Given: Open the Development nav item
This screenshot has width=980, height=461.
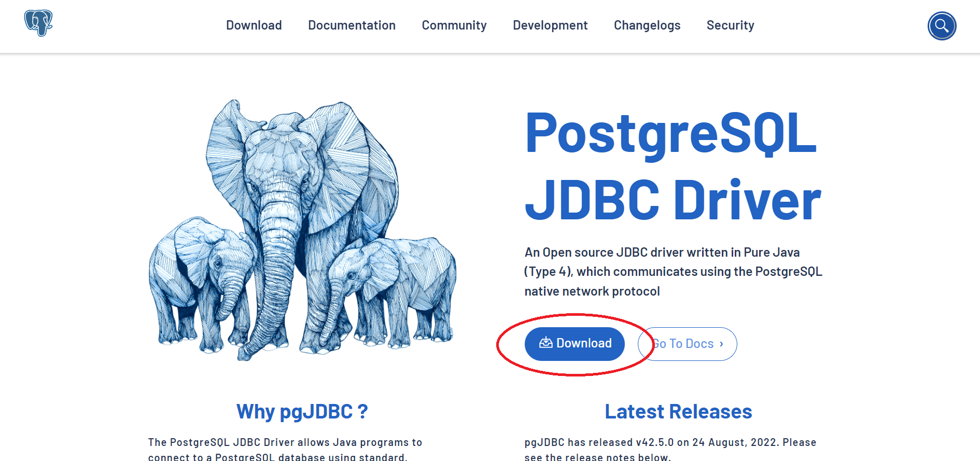Looking at the screenshot, I should (550, 25).
